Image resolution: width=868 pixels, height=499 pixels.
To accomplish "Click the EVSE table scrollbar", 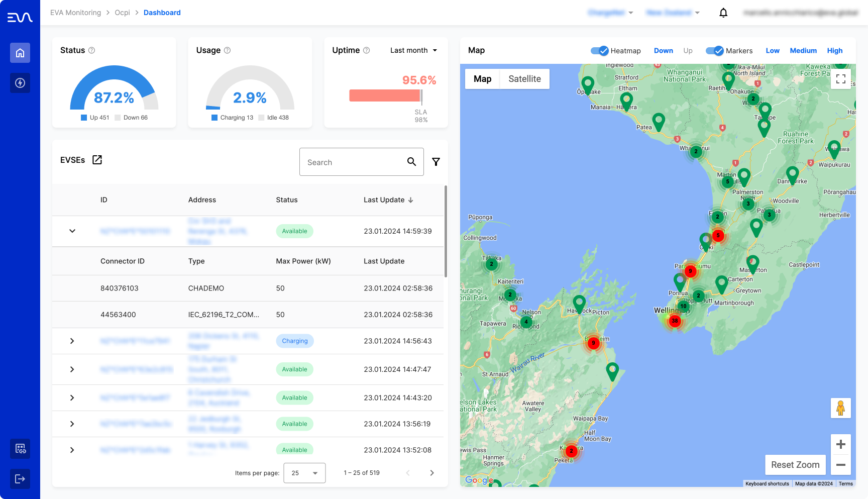I will 446,231.
